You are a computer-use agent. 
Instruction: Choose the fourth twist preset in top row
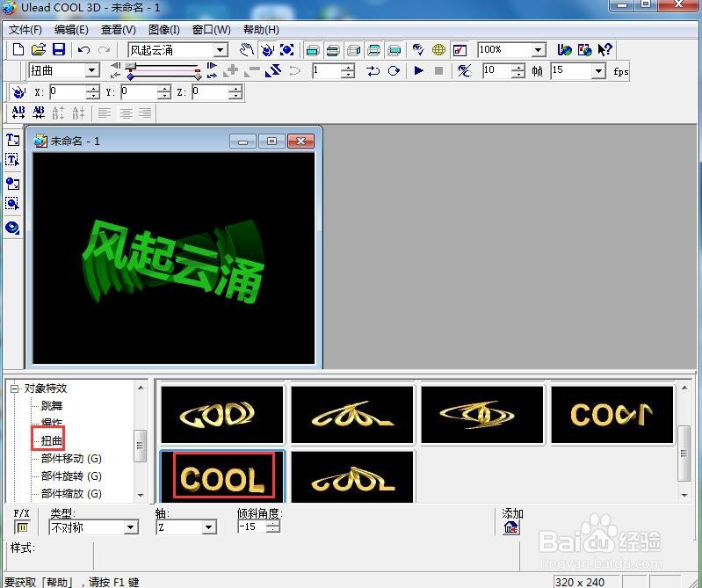[x=612, y=415]
